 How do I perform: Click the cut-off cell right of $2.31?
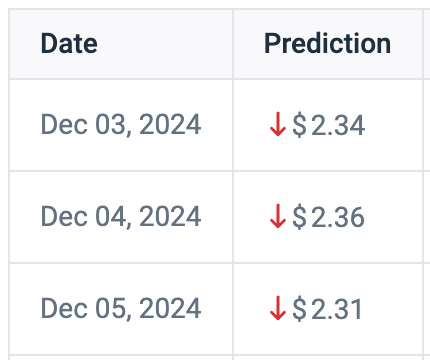(427, 309)
